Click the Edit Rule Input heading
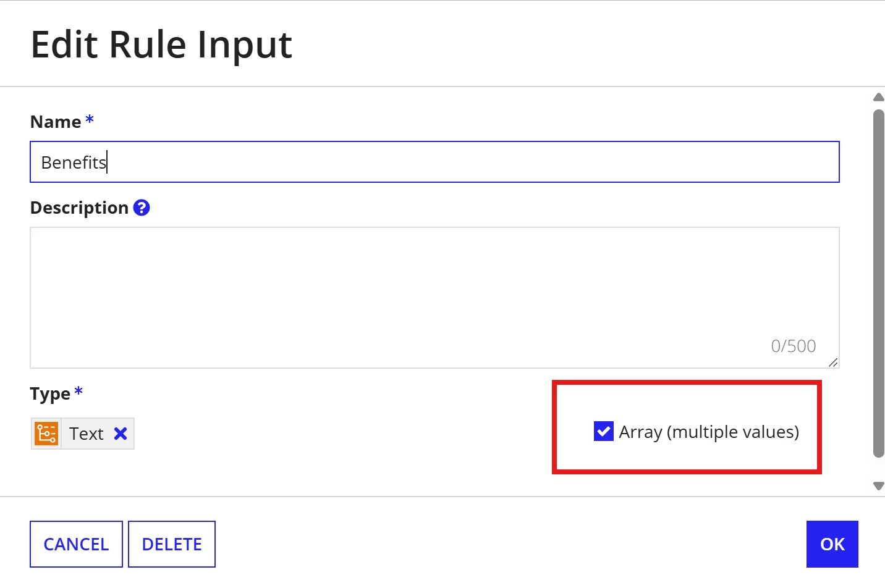This screenshot has width=885, height=588. [161, 45]
